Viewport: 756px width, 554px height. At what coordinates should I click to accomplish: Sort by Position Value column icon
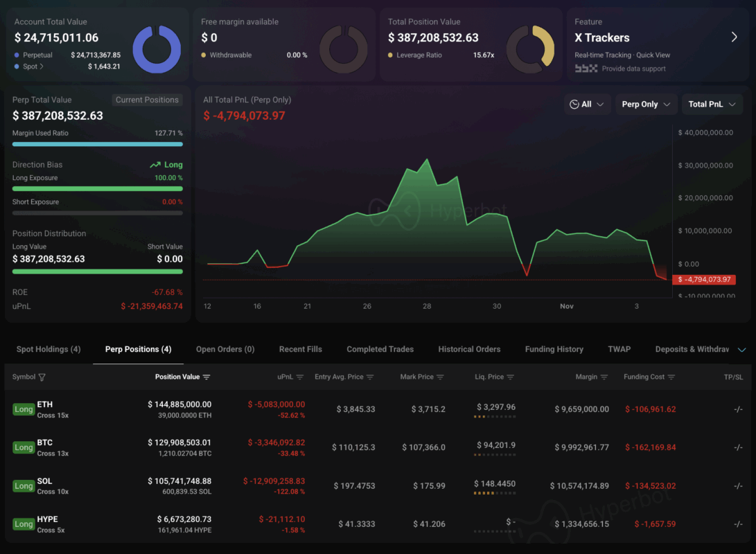pyautogui.click(x=206, y=377)
